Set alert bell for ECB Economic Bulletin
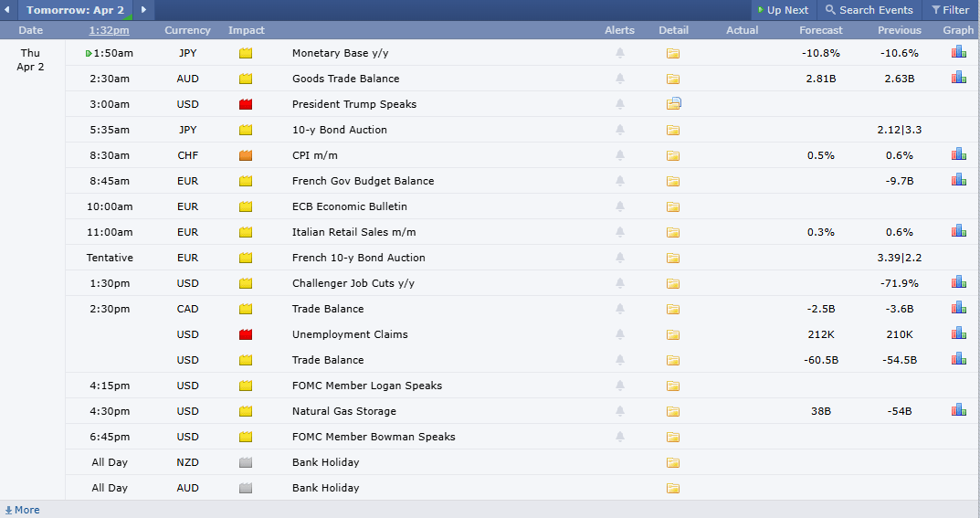Screen dimensions: 980x518 (620, 206)
